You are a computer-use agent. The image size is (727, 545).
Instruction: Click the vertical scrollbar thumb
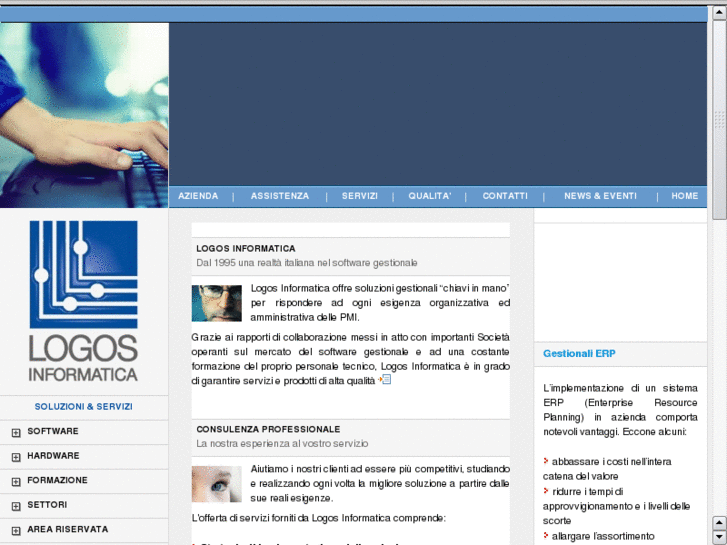pyautogui.click(x=719, y=120)
